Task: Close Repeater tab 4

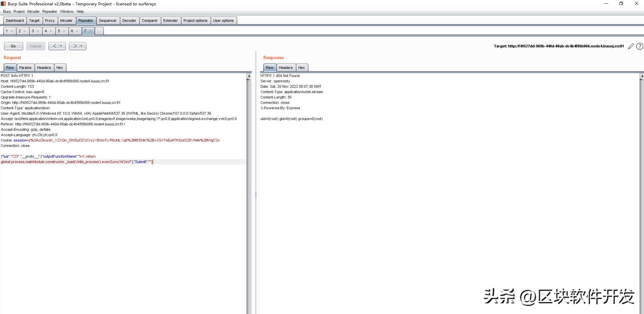Action: [51, 31]
